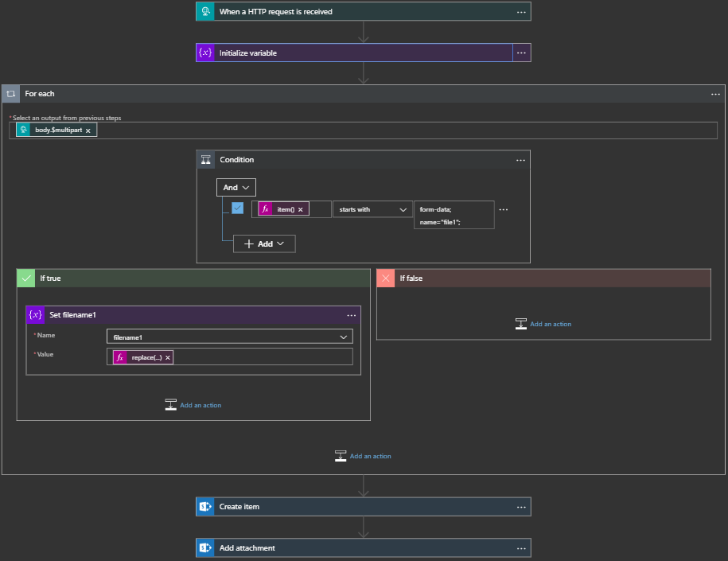Click Add an action in If false
This screenshot has width=728, height=561.
pyautogui.click(x=550, y=324)
